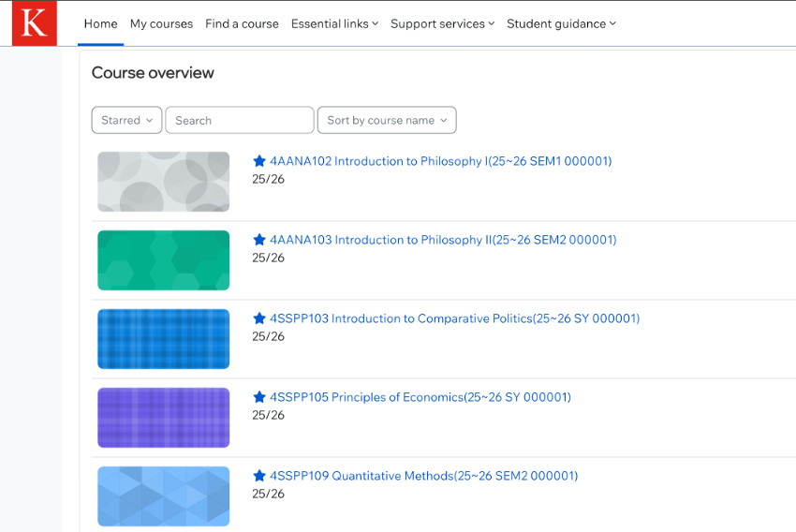The height and width of the screenshot is (532, 796).
Task: Click the blue plaid thumbnail for Comparative Politics
Action: 164,339
